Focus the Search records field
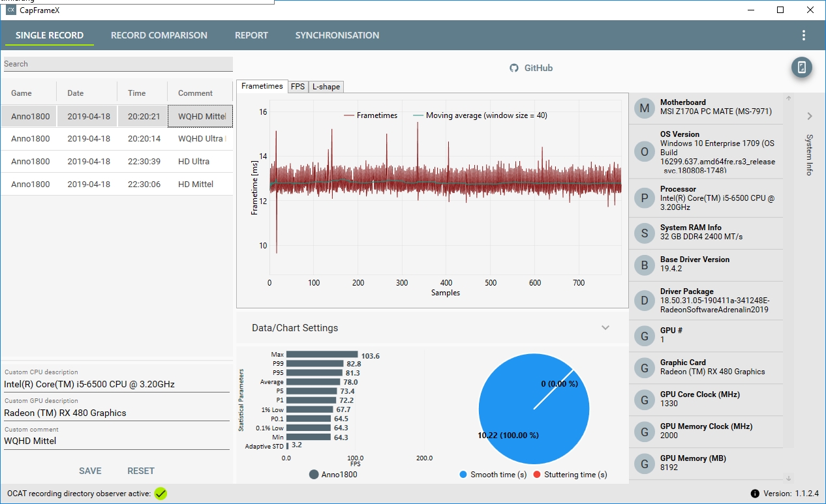 (118, 64)
